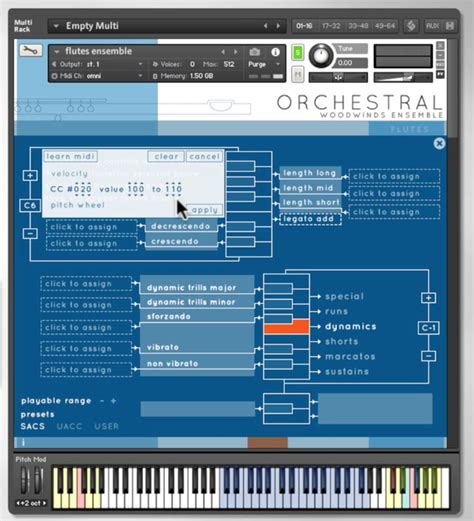Click the learn midi button
The image size is (474, 521).
click(x=70, y=156)
